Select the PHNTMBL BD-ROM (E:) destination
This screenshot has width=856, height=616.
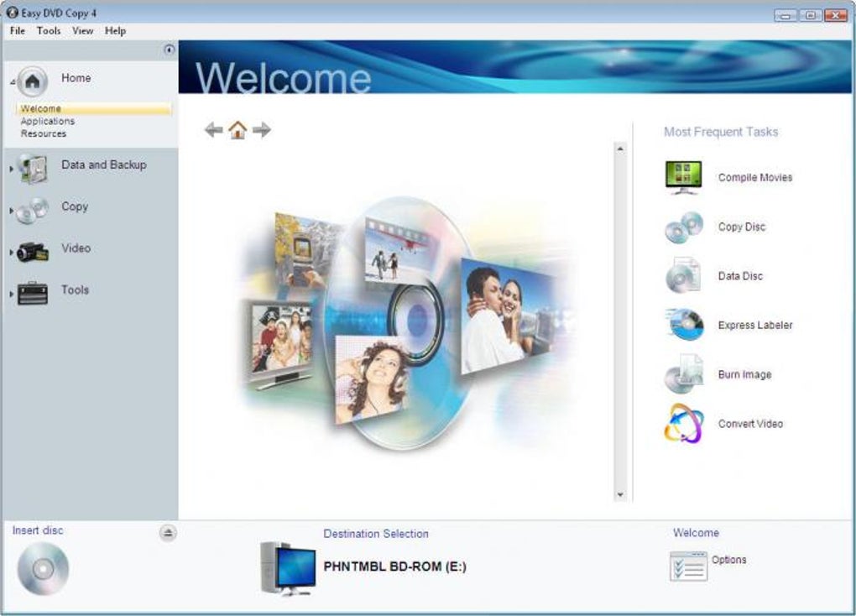tap(394, 566)
